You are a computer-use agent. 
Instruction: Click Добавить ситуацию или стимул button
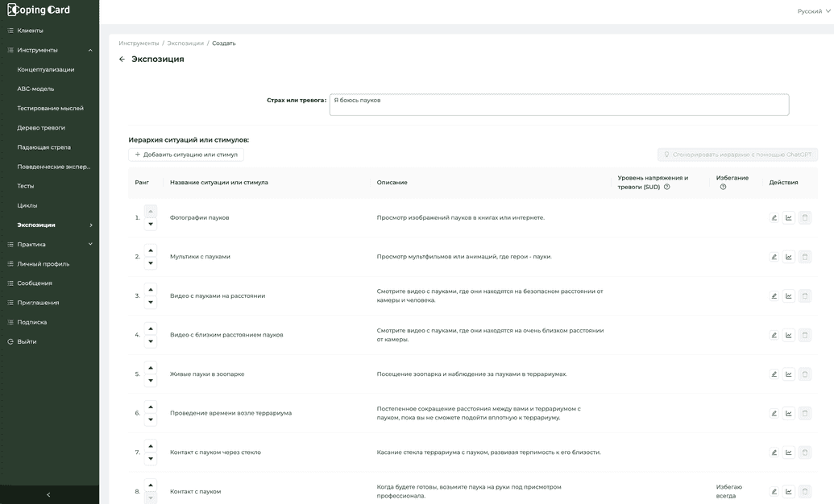click(186, 155)
